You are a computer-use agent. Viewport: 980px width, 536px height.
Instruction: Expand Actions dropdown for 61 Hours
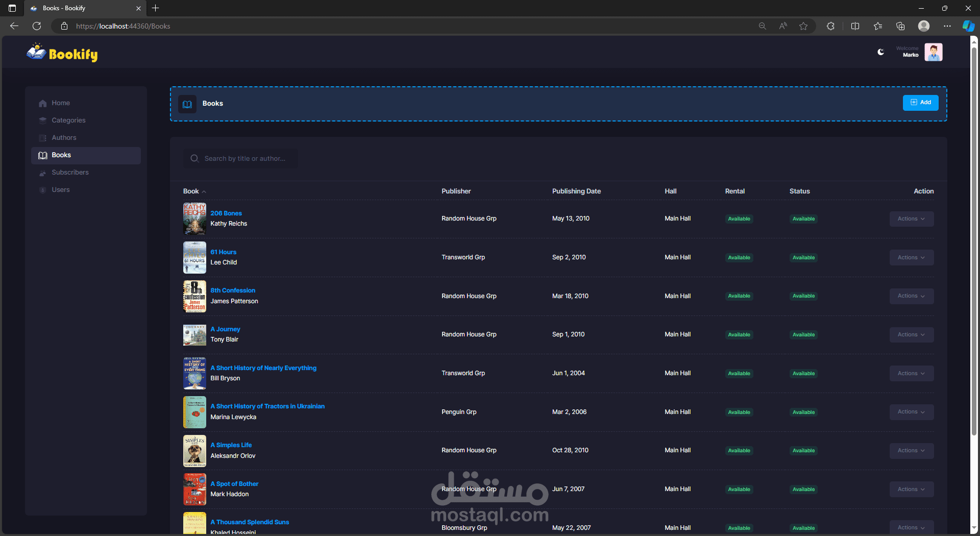[912, 258]
